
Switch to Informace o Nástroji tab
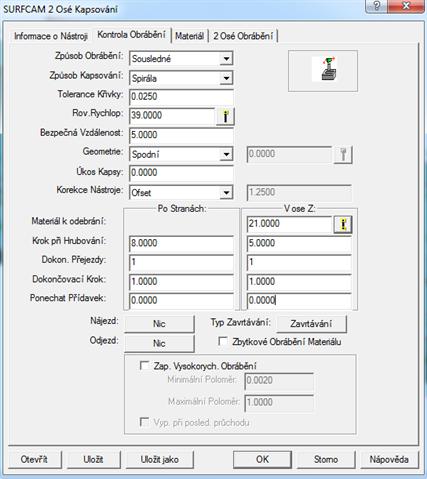[x=51, y=36]
